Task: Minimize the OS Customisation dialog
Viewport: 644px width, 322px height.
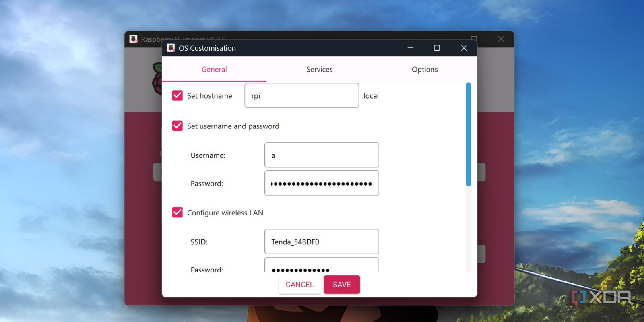Action: pyautogui.click(x=411, y=48)
